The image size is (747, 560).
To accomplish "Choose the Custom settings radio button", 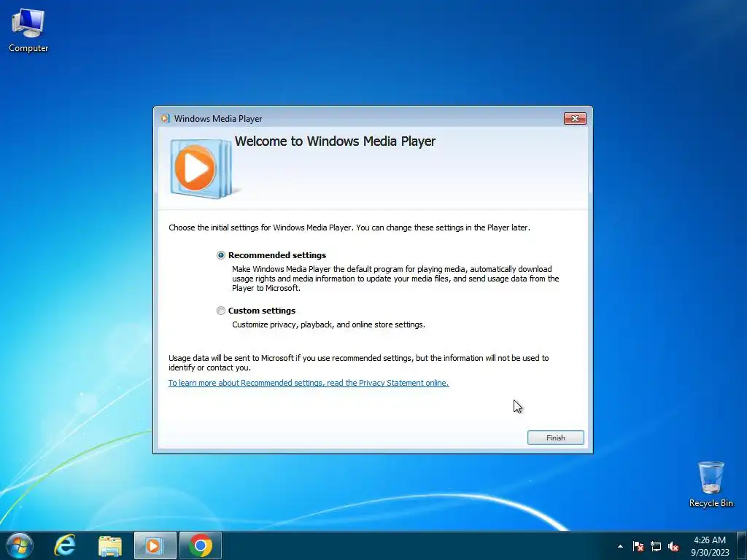I will pyautogui.click(x=220, y=311).
